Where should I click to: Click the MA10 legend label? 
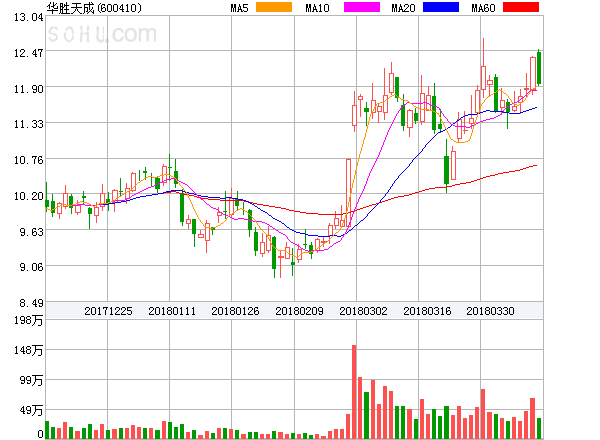pos(317,8)
